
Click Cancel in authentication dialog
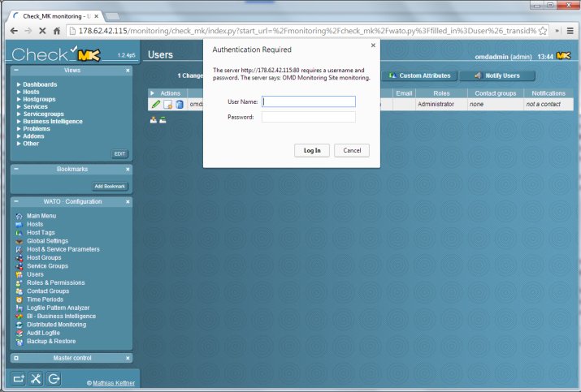(352, 150)
